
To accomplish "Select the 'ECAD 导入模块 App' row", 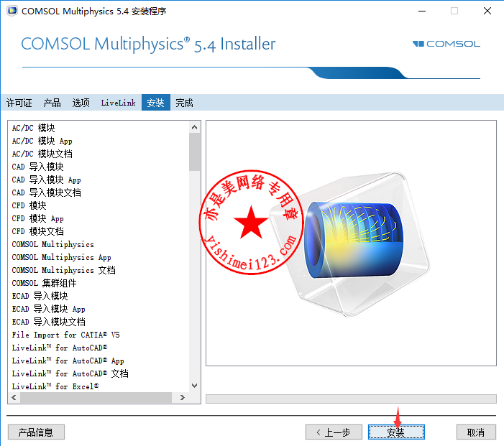I will coord(100,309).
